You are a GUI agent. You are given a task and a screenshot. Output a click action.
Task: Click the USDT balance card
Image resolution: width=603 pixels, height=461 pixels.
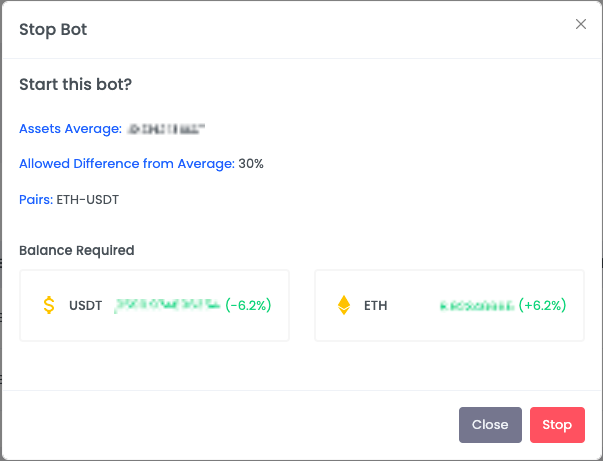154,305
